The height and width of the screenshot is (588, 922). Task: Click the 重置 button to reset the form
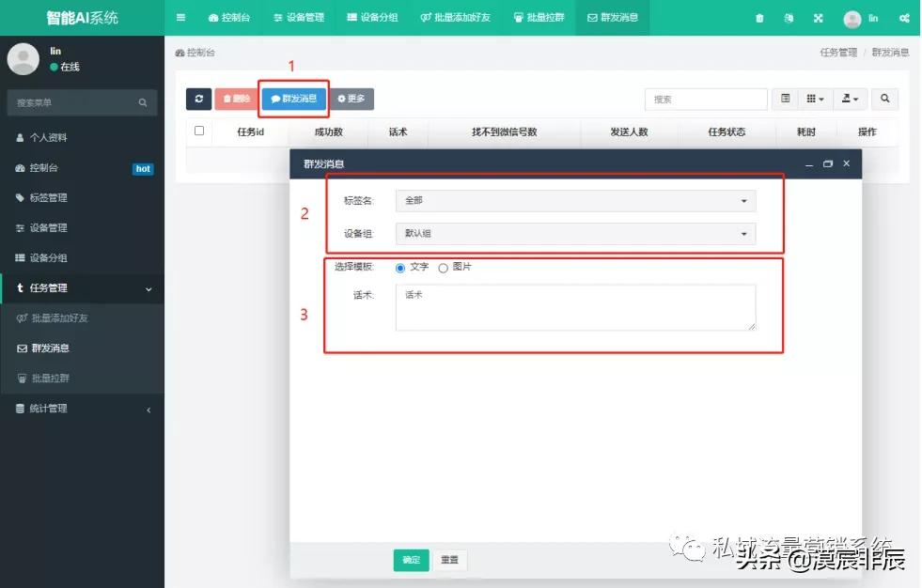pyautogui.click(x=449, y=559)
